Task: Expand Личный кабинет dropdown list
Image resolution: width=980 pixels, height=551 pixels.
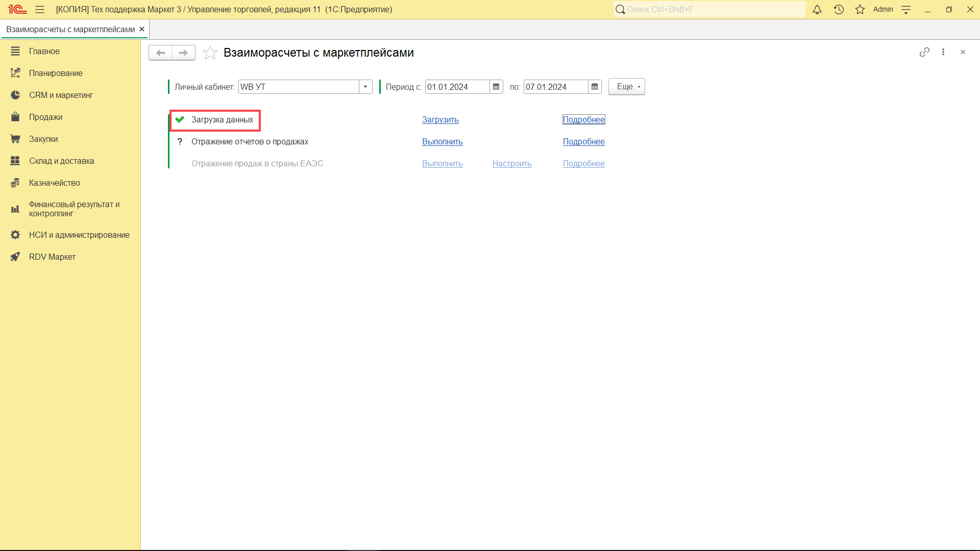Action: [x=365, y=87]
